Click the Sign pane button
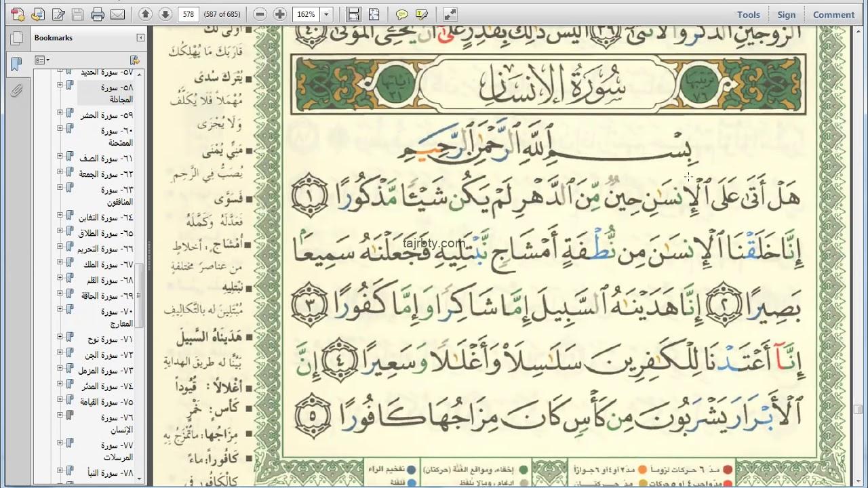Viewport: 868px width, 488px height. (786, 14)
